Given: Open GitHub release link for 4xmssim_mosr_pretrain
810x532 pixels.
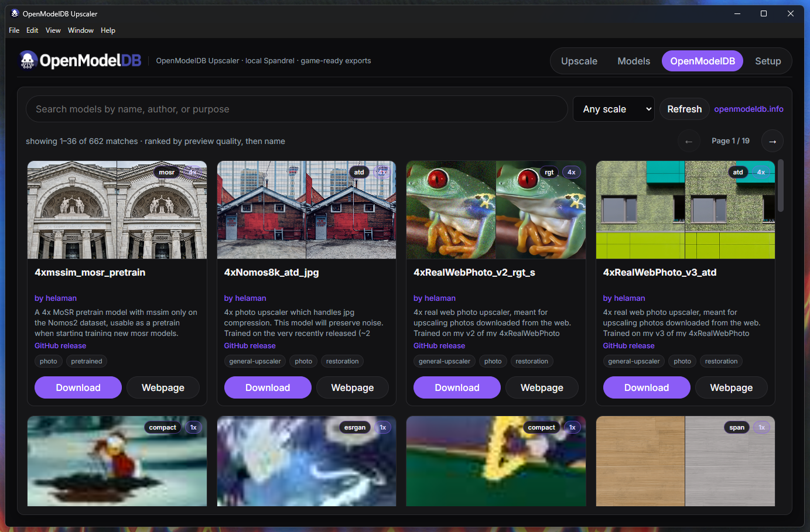Looking at the screenshot, I should tap(60, 346).
